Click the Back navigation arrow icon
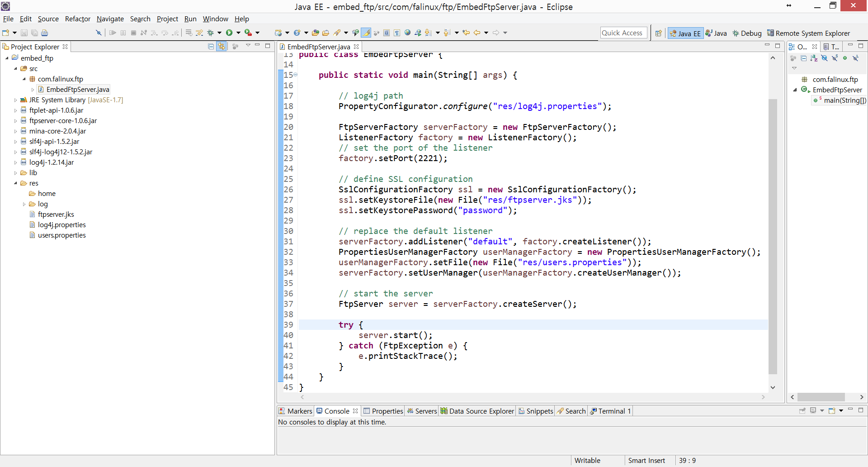 pos(477,33)
